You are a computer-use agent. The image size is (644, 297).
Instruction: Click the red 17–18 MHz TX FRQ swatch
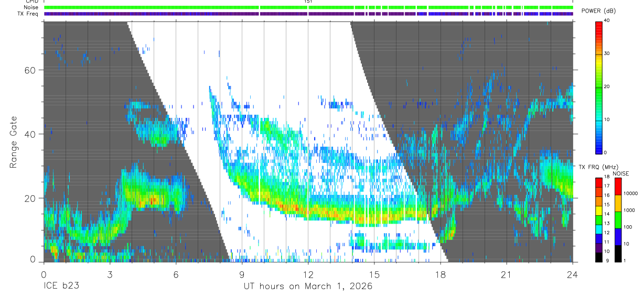(598, 183)
